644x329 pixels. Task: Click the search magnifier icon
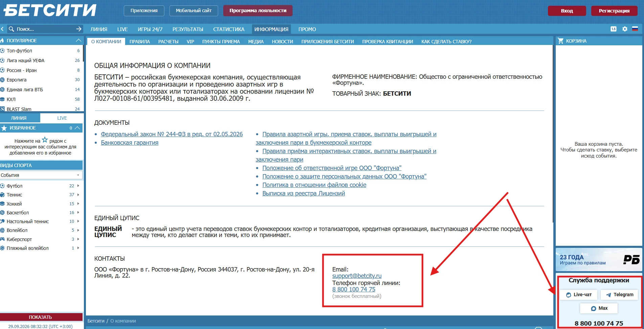11,29
